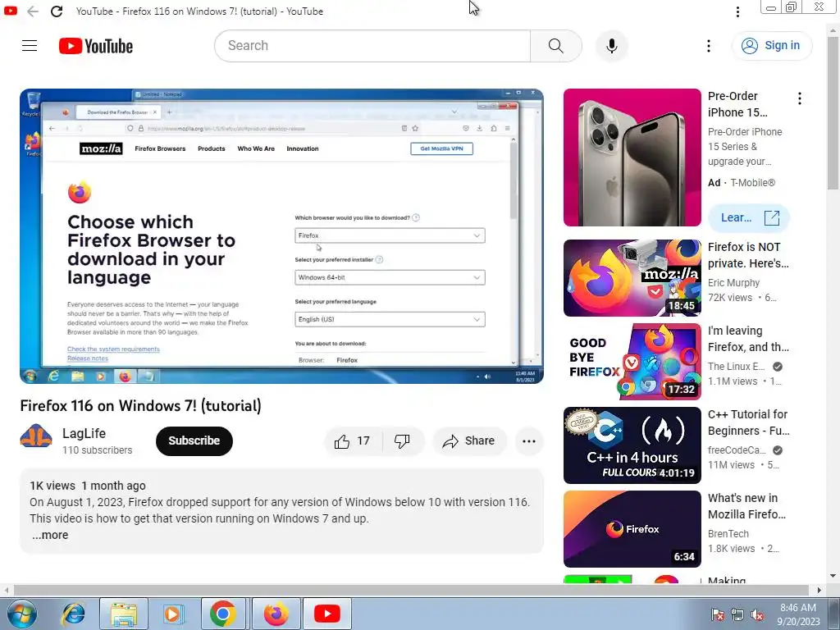The height and width of the screenshot is (630, 840).
Task: Open Action Center flag tray icon
Action: point(717,614)
